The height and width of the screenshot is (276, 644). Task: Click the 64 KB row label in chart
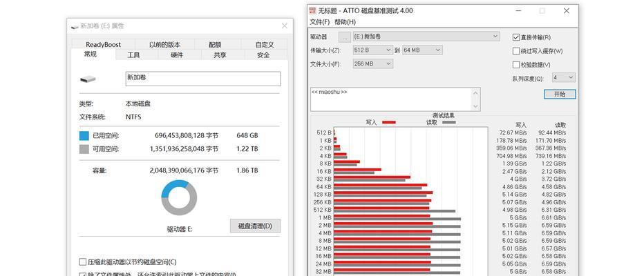point(324,186)
